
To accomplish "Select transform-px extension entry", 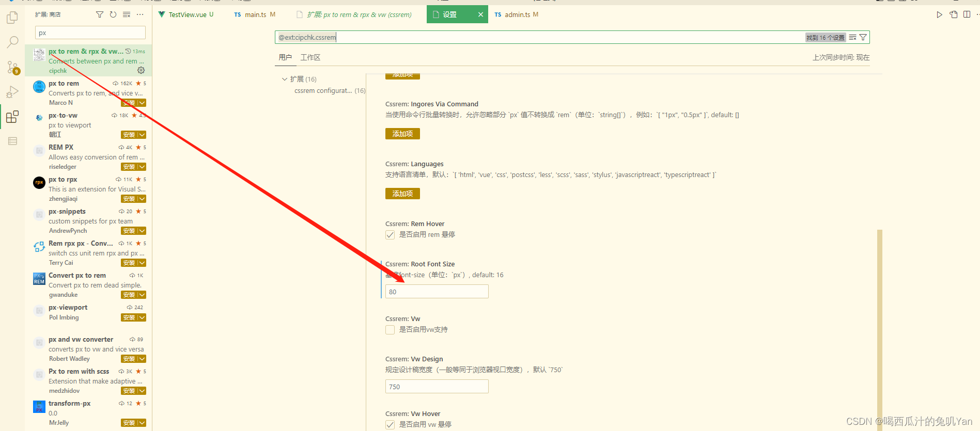I will pyautogui.click(x=89, y=413).
